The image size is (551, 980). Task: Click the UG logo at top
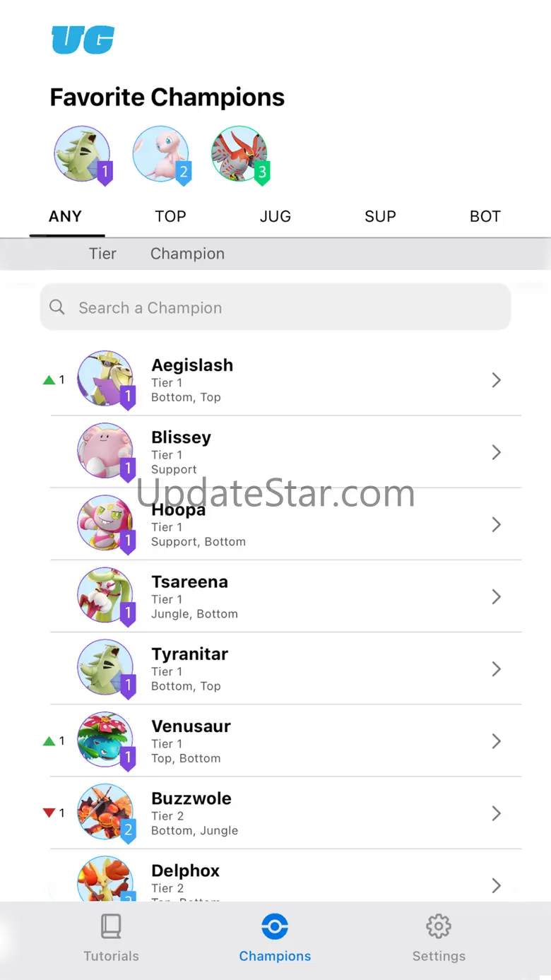[83, 40]
